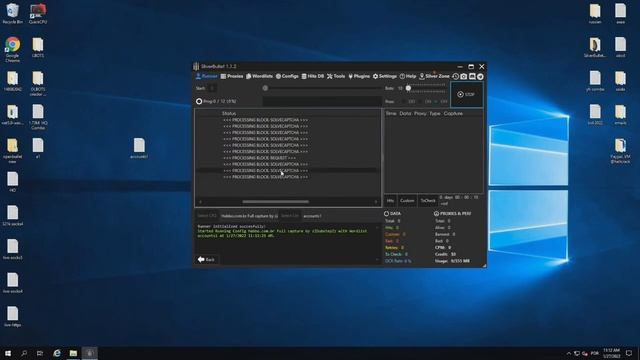Open the Settings tab
The width and height of the screenshot is (640, 360).
click(384, 76)
